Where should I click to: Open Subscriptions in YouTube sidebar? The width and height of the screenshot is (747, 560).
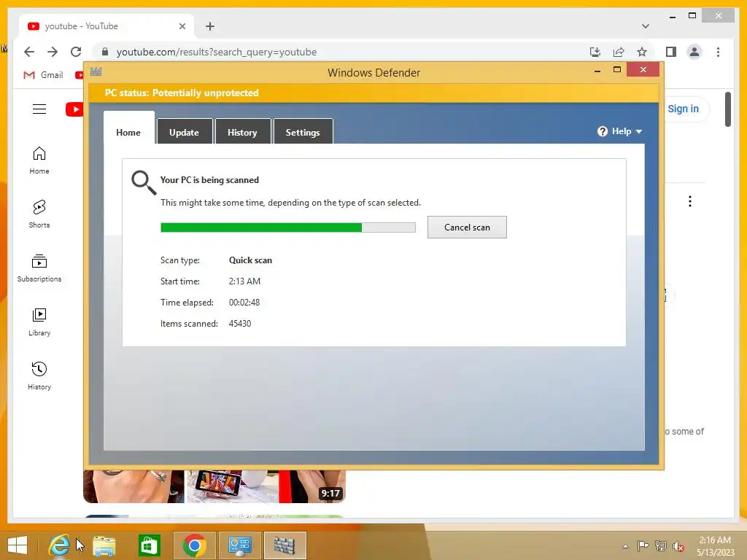click(x=39, y=268)
